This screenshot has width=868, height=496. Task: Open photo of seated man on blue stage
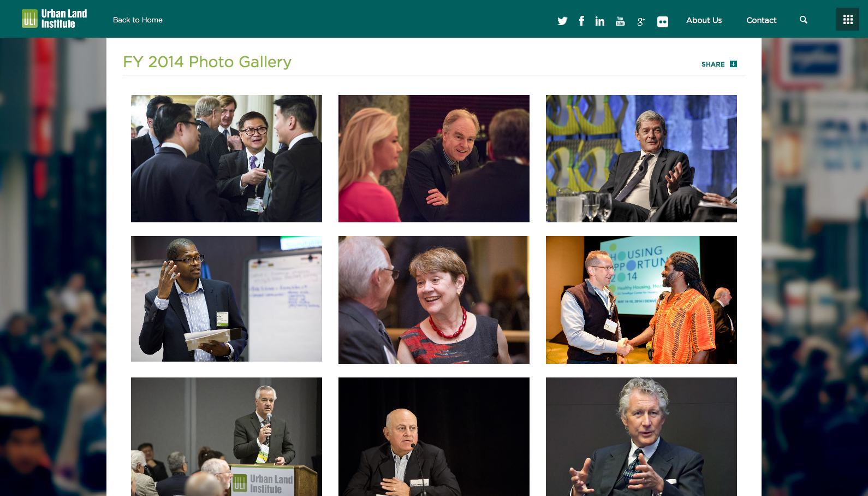coord(641,158)
